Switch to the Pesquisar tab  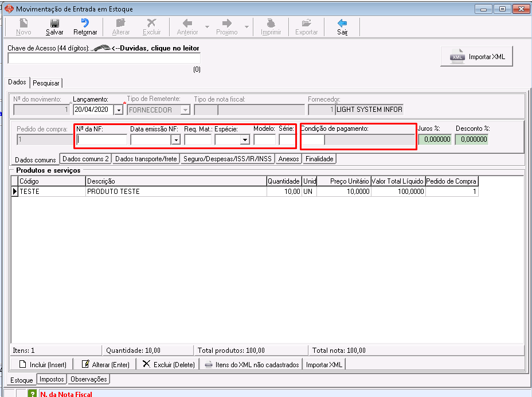tap(46, 83)
